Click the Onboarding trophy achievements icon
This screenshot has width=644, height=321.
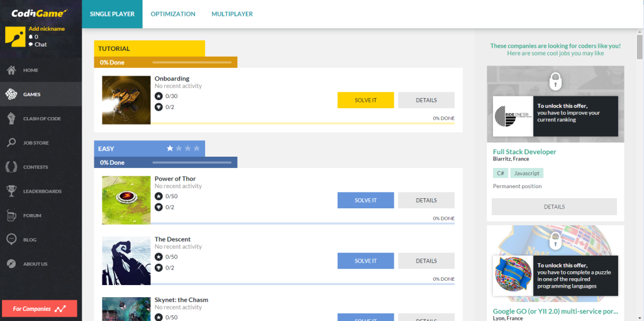coord(158,107)
